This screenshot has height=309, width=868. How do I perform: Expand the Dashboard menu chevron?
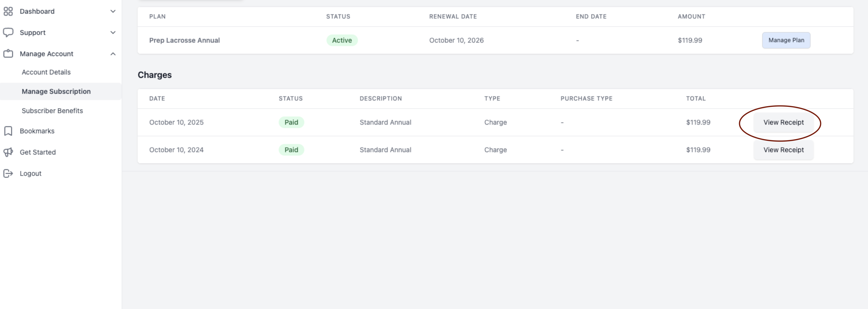[x=113, y=11]
